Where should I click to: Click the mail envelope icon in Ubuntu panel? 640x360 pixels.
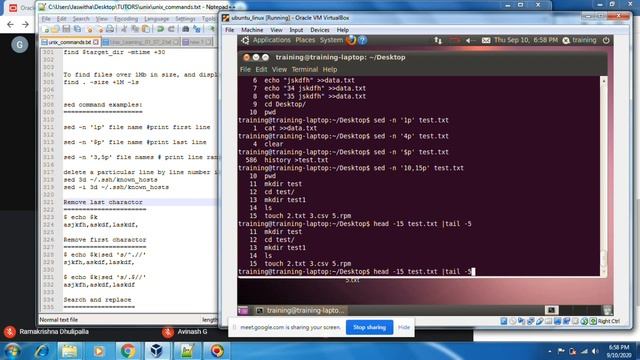pos(486,40)
